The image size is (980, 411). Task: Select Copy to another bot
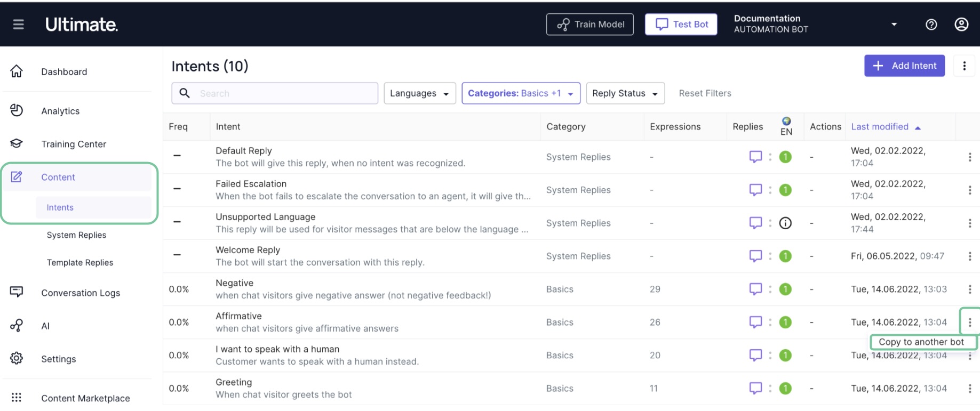[921, 342]
